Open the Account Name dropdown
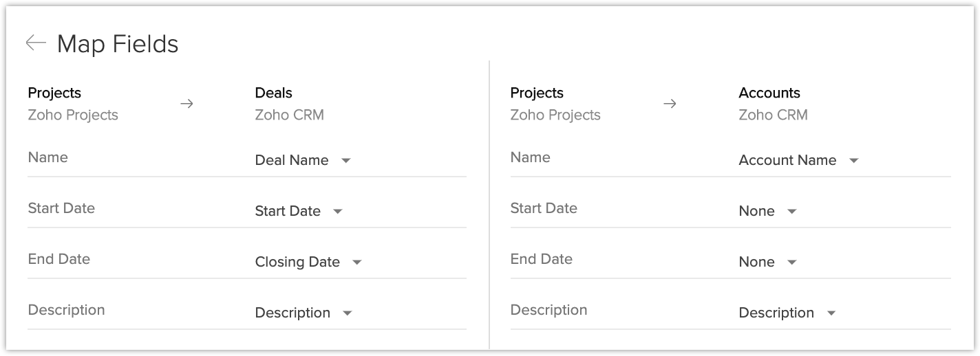Screen dimensions: 980x356 [798, 160]
